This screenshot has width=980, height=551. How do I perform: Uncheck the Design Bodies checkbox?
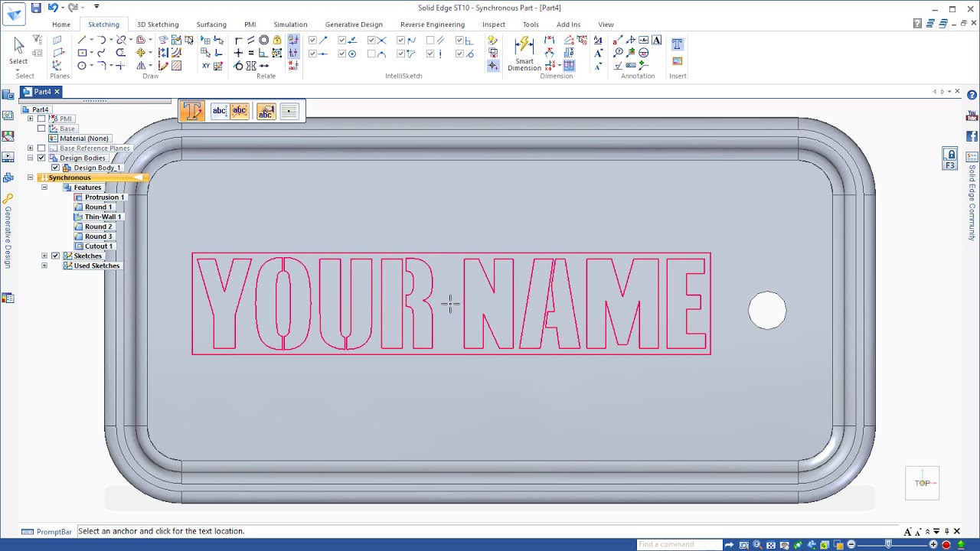[x=41, y=158]
